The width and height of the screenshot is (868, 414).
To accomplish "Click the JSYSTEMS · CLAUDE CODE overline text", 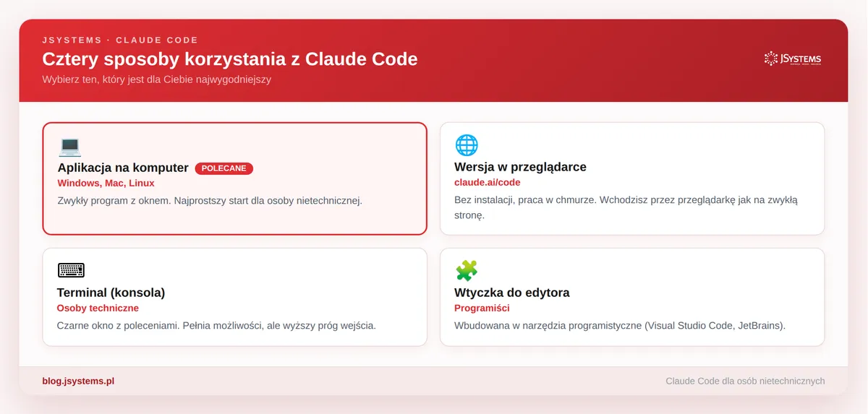I will tap(120, 40).
